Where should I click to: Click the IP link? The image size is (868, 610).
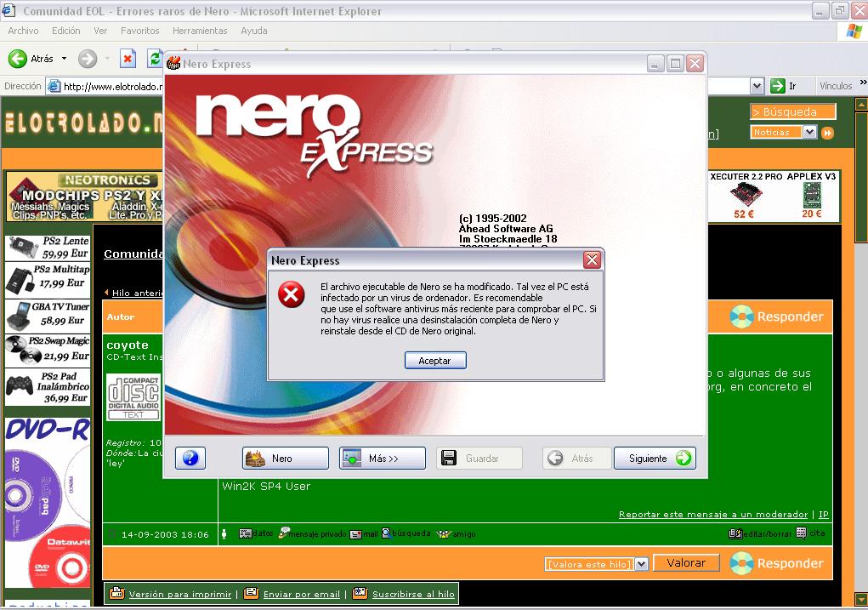tap(823, 515)
